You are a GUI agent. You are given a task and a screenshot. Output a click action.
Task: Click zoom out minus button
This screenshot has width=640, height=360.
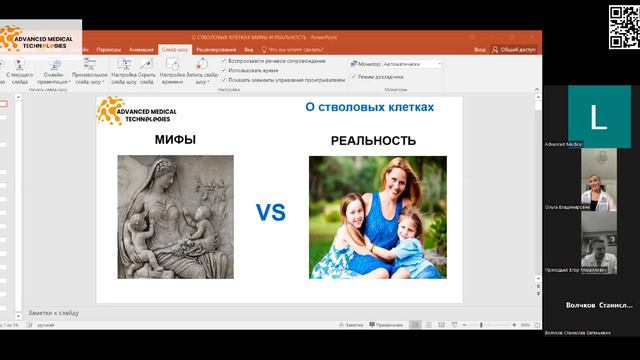coord(464,325)
